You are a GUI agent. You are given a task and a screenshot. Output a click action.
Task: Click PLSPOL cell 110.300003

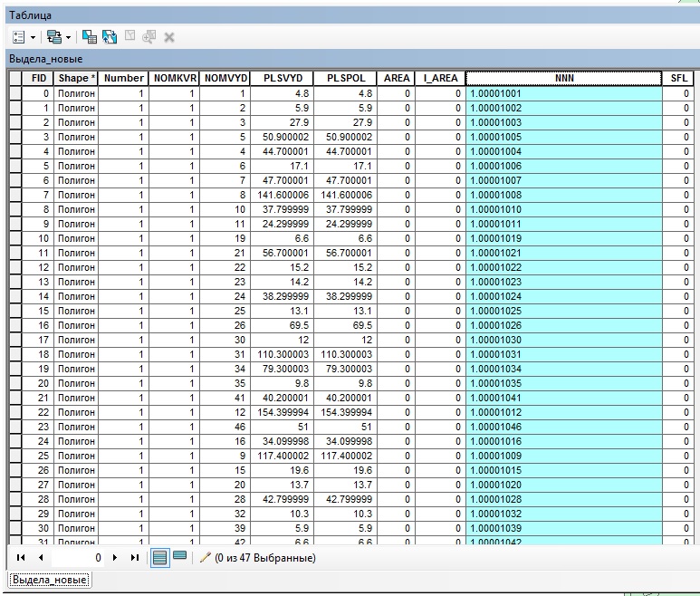pos(346,354)
